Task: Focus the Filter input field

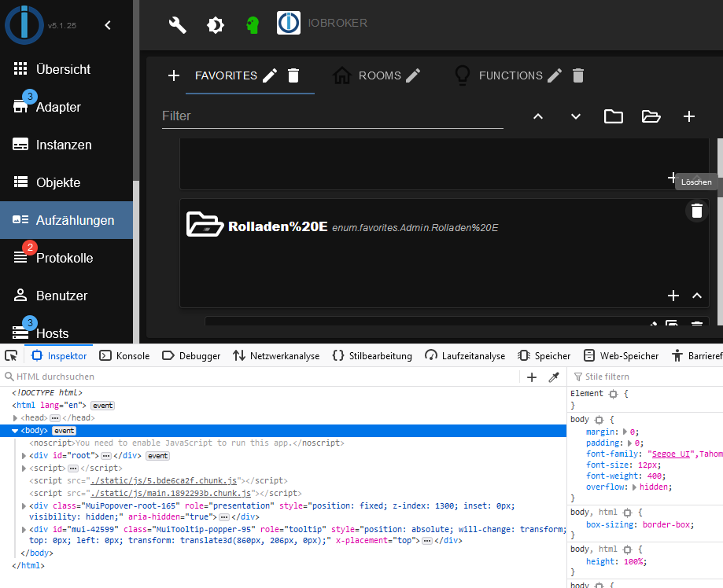Action: (333, 116)
